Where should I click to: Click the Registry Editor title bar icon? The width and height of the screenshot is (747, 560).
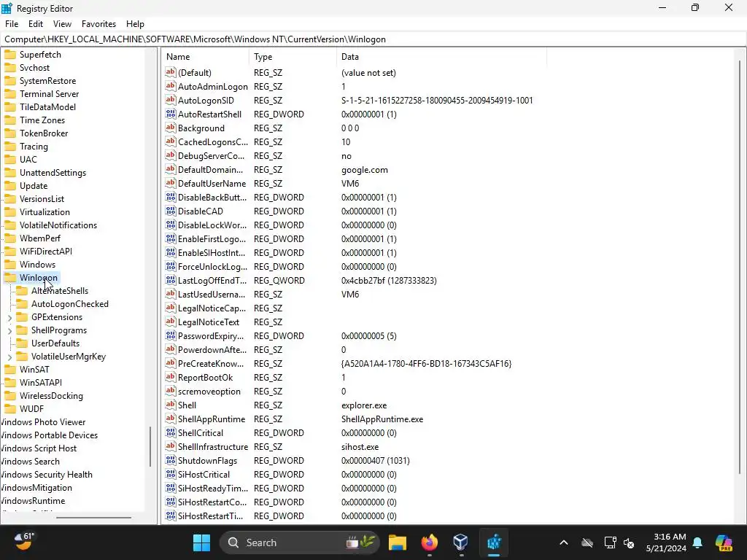7,8
